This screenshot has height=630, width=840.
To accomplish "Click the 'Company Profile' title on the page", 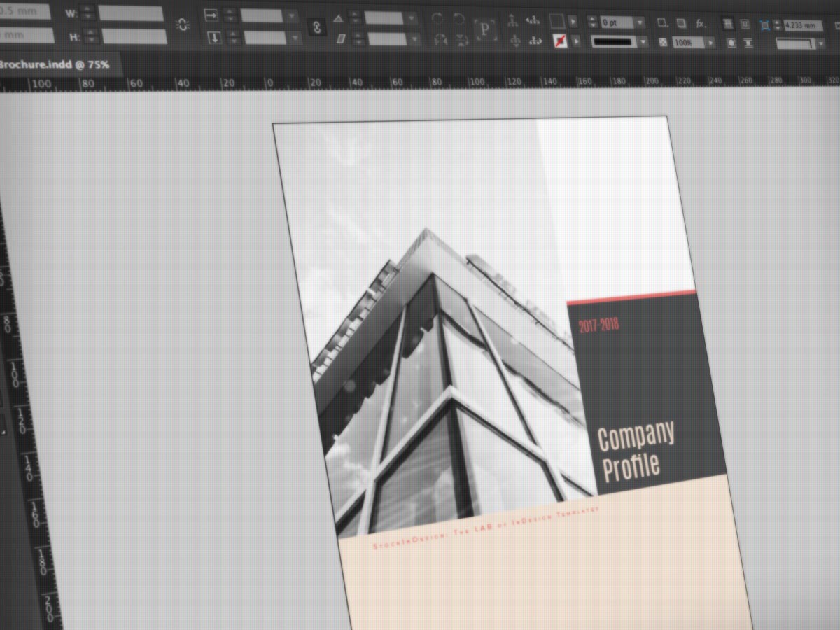I will click(635, 451).
